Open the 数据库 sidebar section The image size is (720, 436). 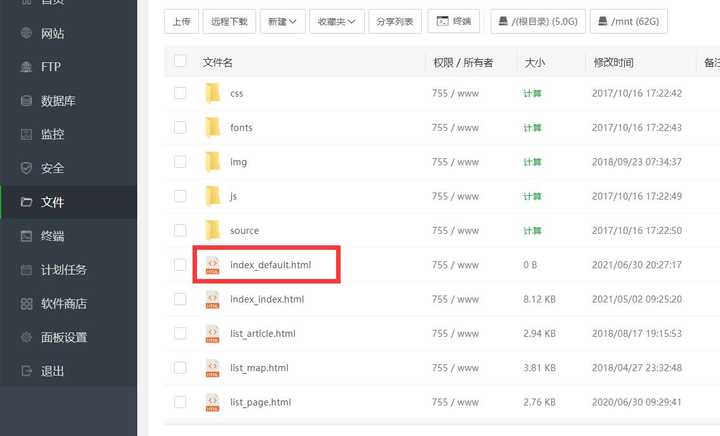coord(68,101)
